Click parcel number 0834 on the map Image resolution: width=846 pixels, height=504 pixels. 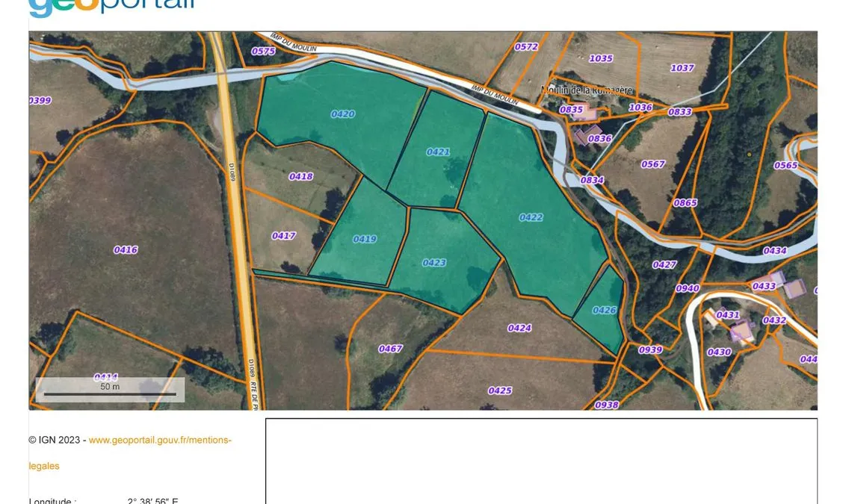click(x=592, y=180)
